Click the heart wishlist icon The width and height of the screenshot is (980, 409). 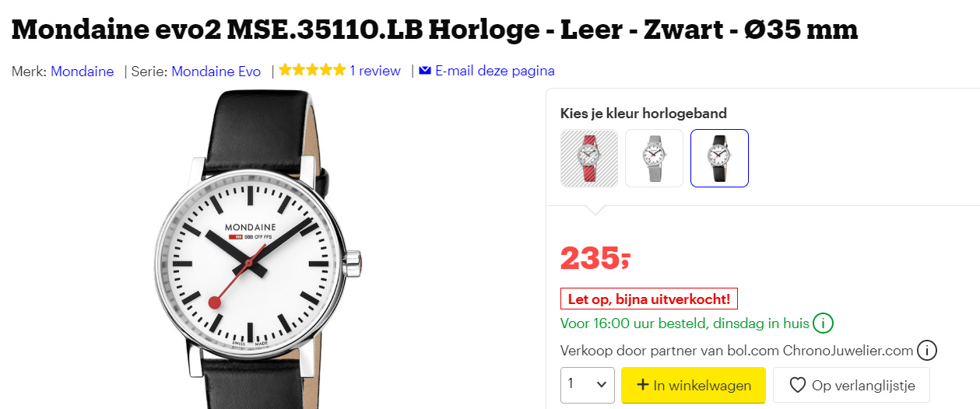coord(797,385)
